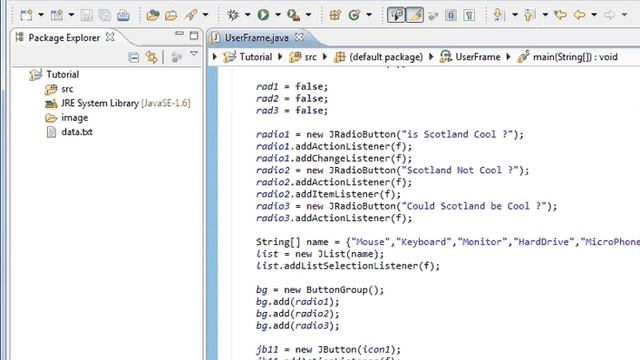Open the Package Explorer view menu
This screenshot has width=640, height=360.
pyautogui.click(x=194, y=54)
